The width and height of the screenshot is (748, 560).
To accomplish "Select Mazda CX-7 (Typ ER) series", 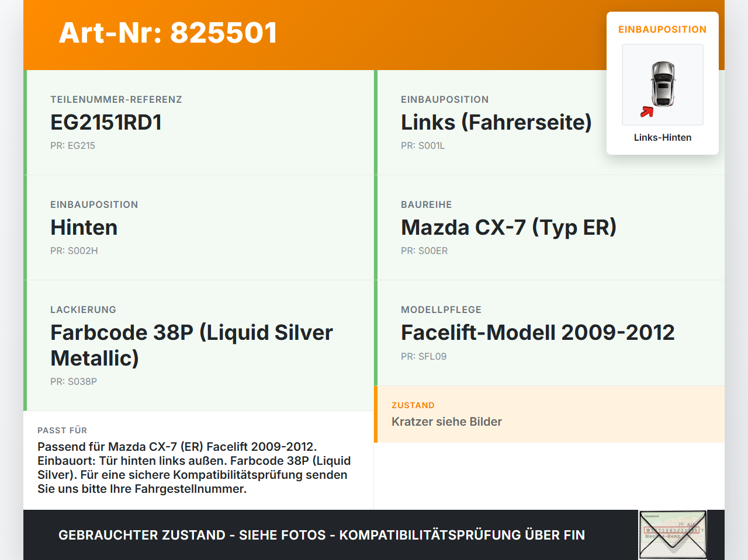I will [x=508, y=227].
